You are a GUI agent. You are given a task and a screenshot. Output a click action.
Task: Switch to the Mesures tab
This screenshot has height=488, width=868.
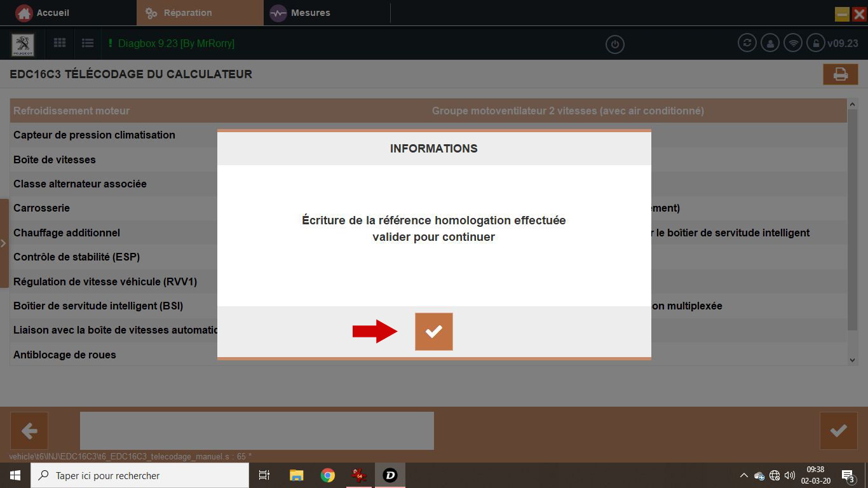pyautogui.click(x=300, y=13)
